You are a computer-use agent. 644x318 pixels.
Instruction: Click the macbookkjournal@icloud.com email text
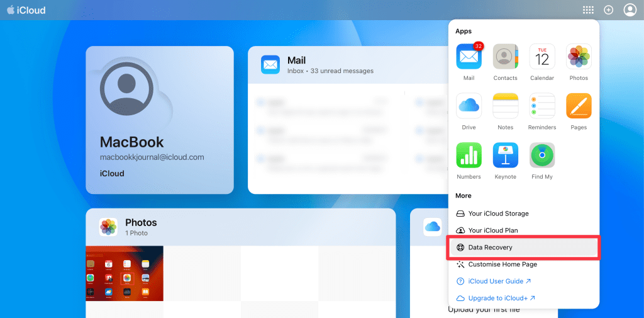(x=152, y=157)
